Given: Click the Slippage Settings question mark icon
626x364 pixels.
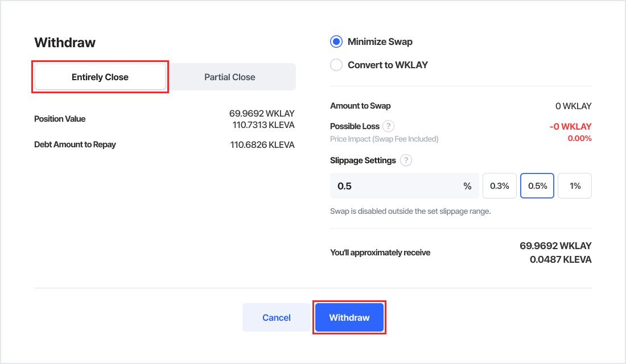Looking at the screenshot, I should click(x=406, y=160).
